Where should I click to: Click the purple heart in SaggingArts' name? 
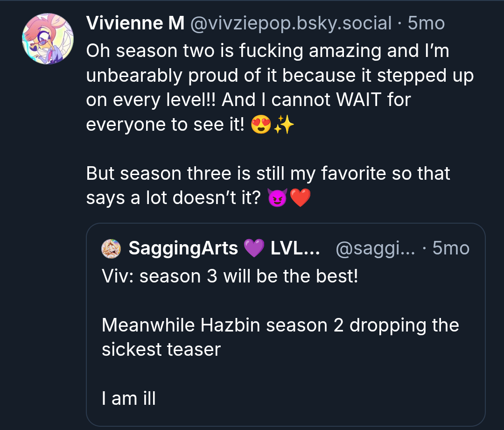pos(254,249)
